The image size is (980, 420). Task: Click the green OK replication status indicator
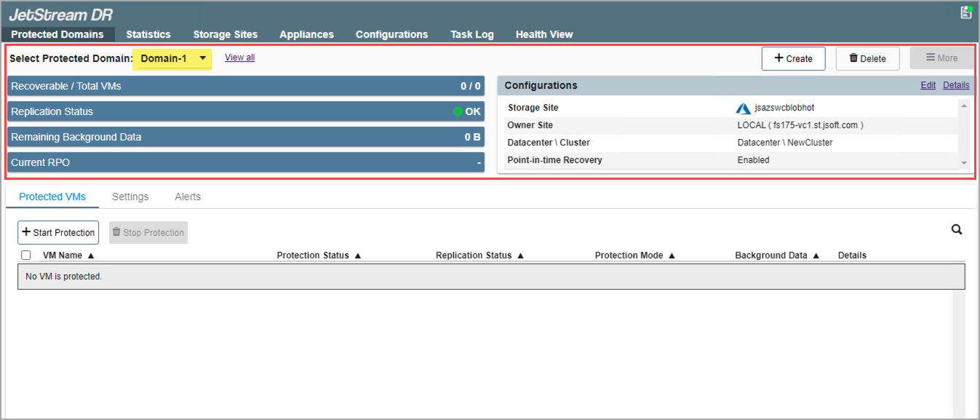(x=458, y=112)
